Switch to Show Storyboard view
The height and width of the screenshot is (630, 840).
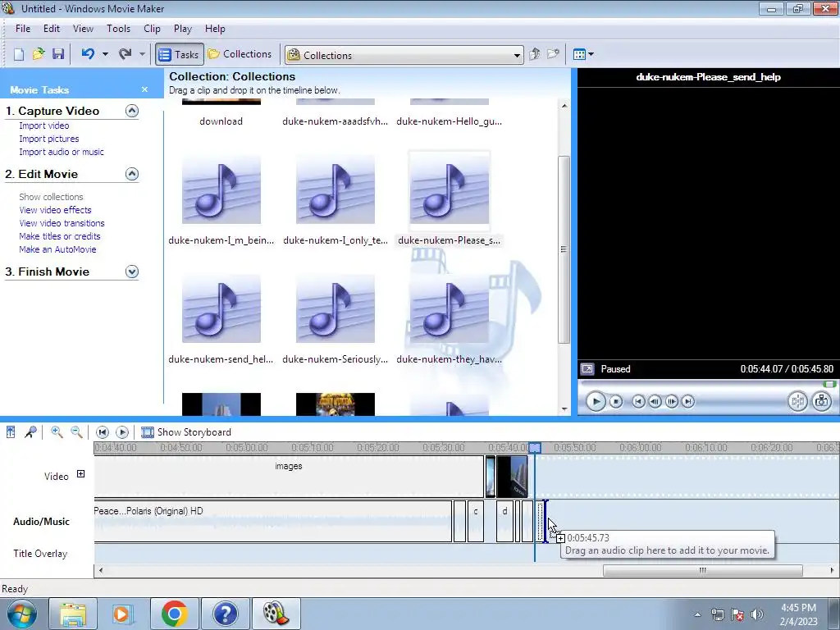pos(186,432)
